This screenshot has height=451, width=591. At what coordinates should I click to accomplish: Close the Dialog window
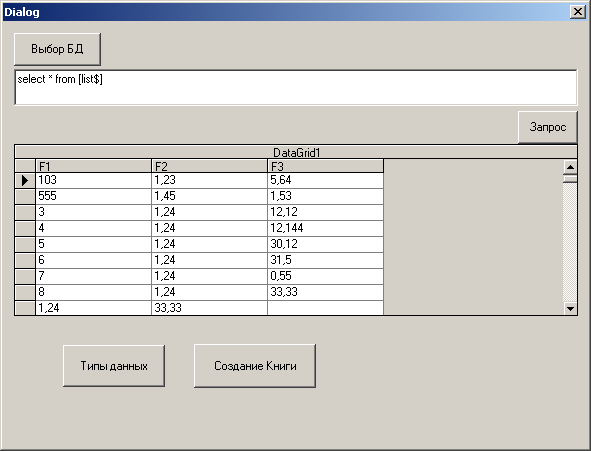[x=578, y=12]
